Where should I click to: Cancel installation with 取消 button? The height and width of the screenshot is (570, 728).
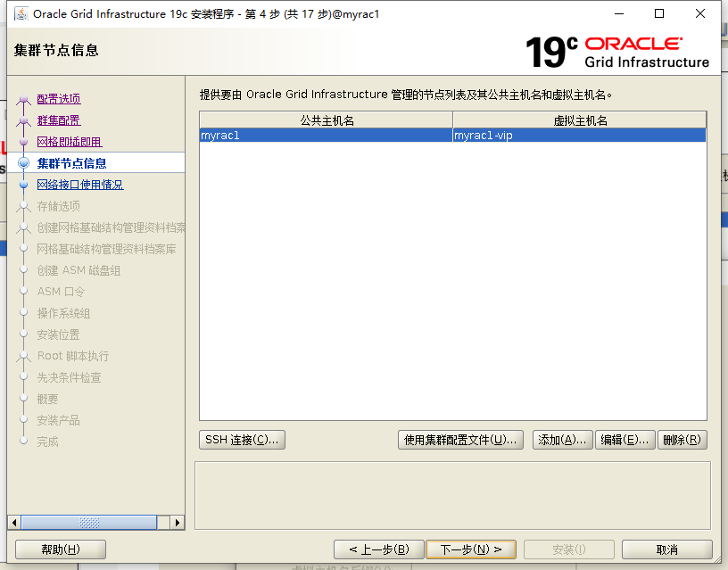pos(666,549)
